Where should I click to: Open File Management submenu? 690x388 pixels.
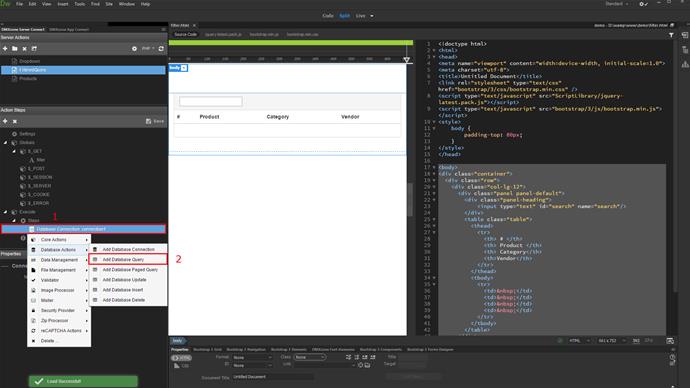coord(59,270)
